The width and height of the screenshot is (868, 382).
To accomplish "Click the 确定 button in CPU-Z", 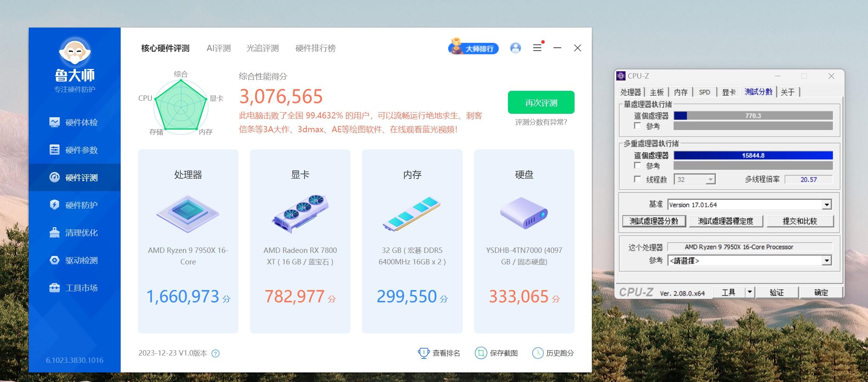I will pos(821,292).
